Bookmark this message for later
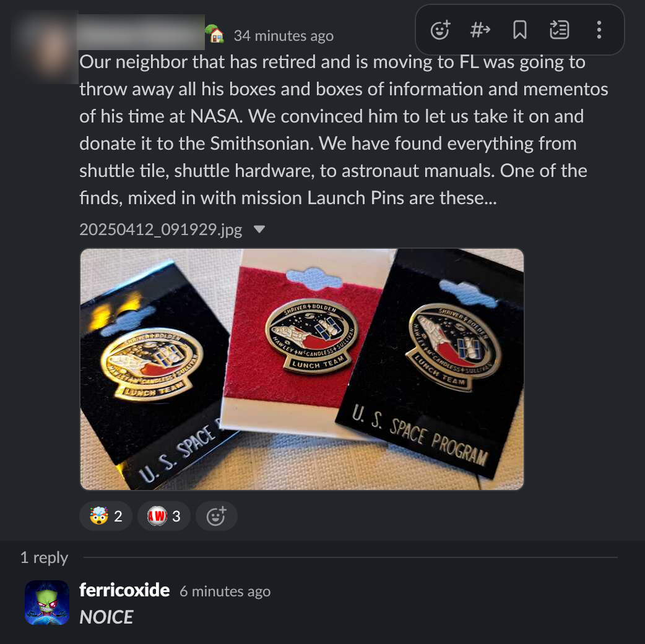This screenshot has height=644, width=645. point(520,30)
